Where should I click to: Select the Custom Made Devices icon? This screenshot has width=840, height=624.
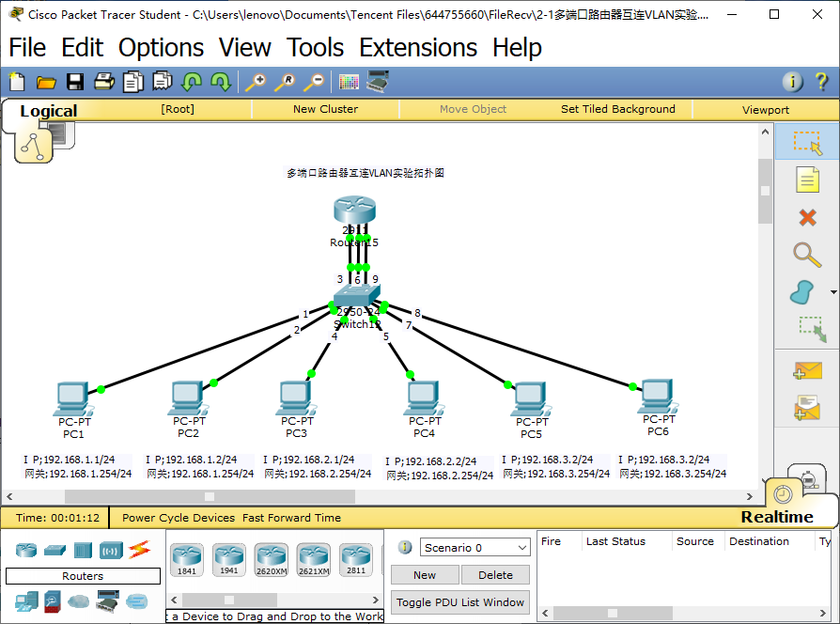[107, 601]
